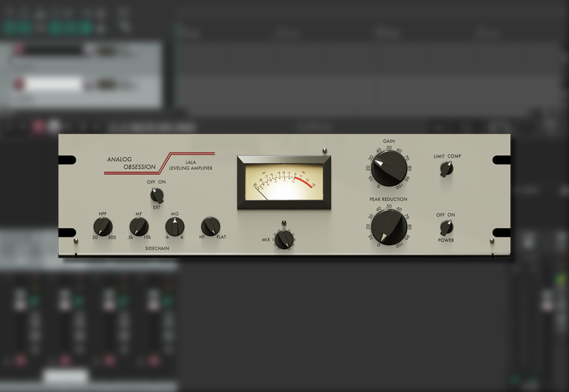
Task: Click the HPF sidechain knob
Action: pyautogui.click(x=103, y=227)
